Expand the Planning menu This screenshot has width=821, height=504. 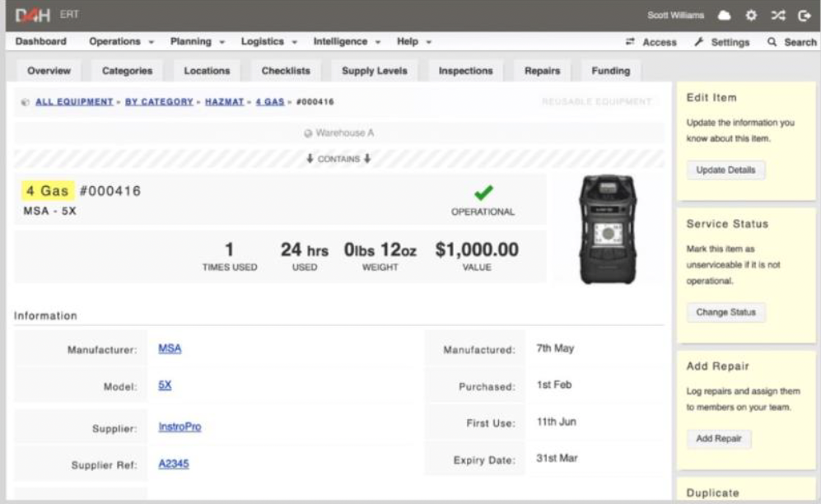coord(197,41)
